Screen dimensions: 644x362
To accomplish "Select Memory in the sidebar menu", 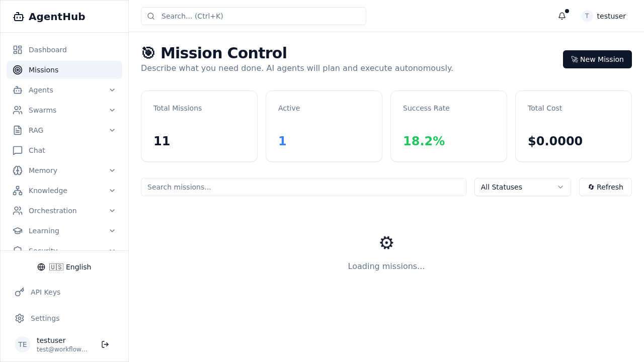I will (43, 170).
